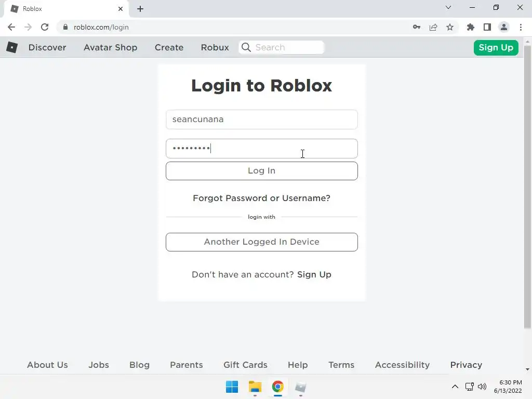Click the browser forward arrow
Viewport: 532px width, 399px height.
tap(28, 27)
